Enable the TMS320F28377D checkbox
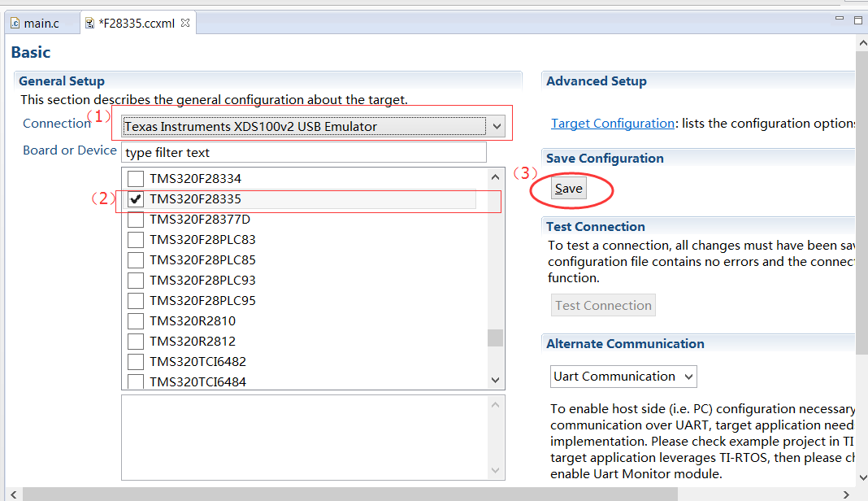 (136, 220)
